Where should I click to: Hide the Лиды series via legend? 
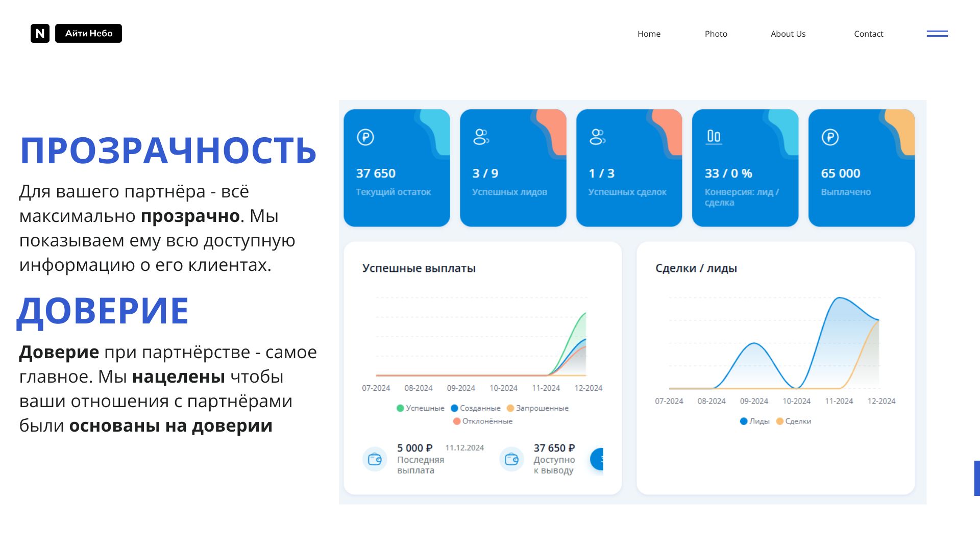[754, 421]
